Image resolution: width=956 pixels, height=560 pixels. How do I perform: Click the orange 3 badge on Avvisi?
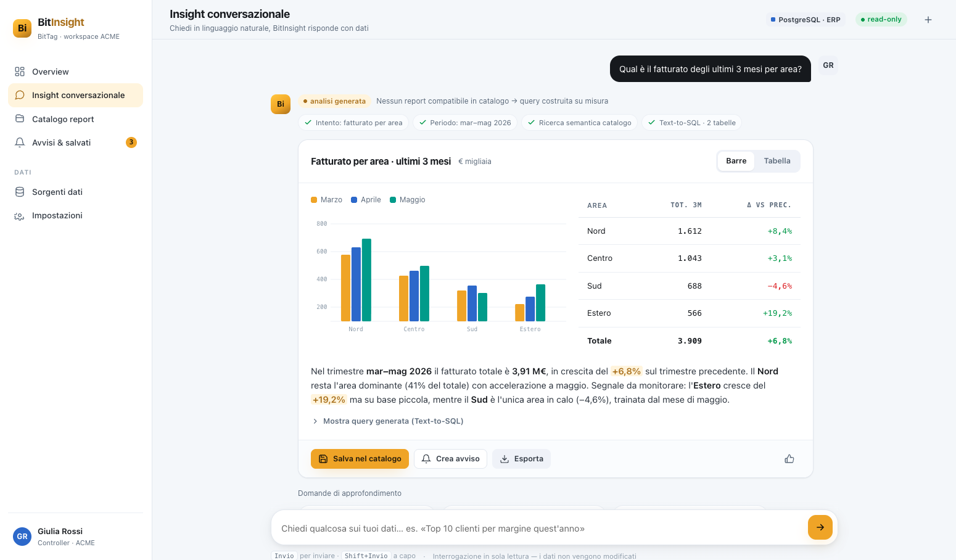coord(131,142)
